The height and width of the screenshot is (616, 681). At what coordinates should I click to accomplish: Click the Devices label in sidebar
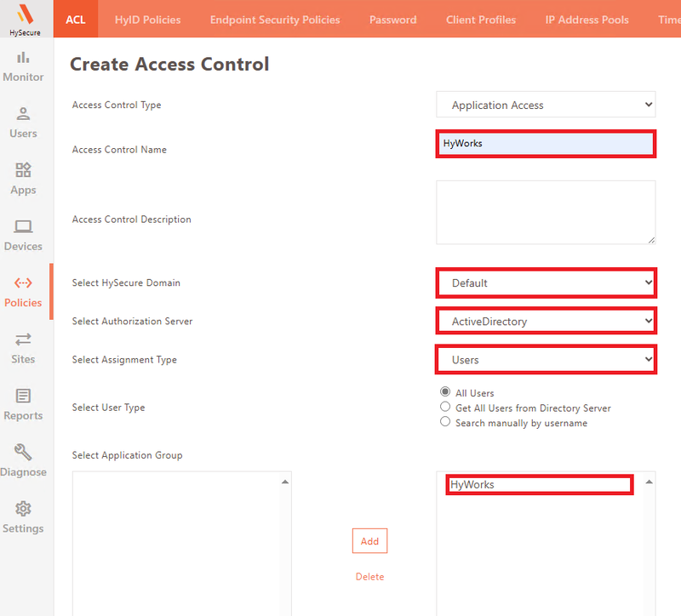[23, 246]
